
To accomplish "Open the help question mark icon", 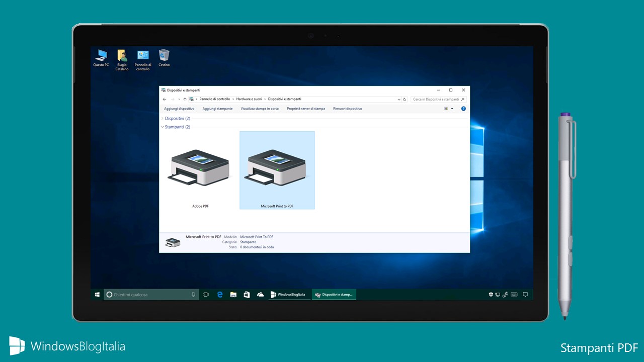I will coord(463,109).
